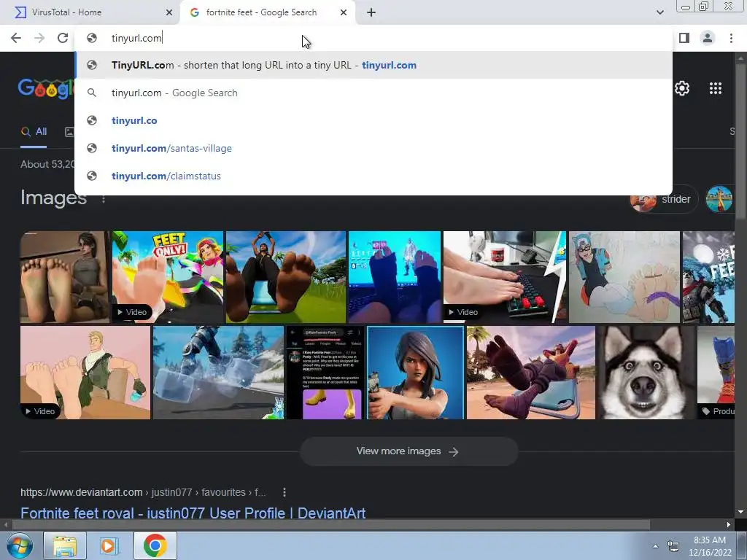Click the horizontal scrollbar right arrow
747x560 pixels.
729,525
